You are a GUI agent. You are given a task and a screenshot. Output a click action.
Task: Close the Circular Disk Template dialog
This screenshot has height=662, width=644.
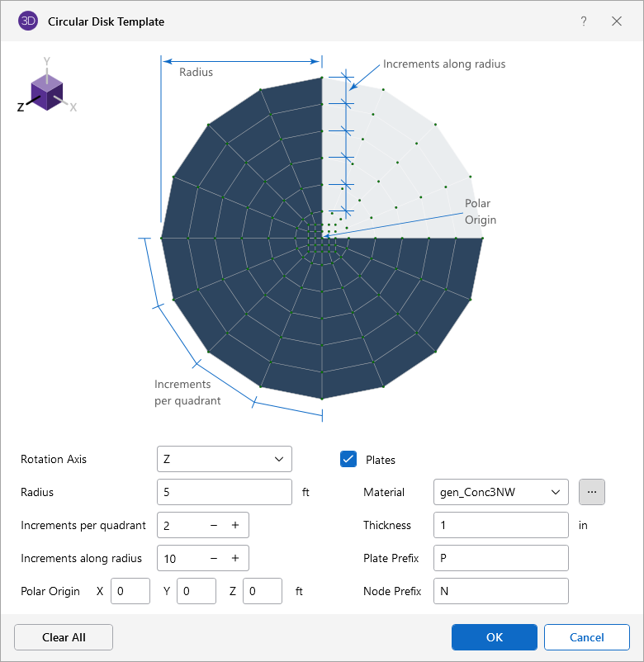(x=617, y=21)
